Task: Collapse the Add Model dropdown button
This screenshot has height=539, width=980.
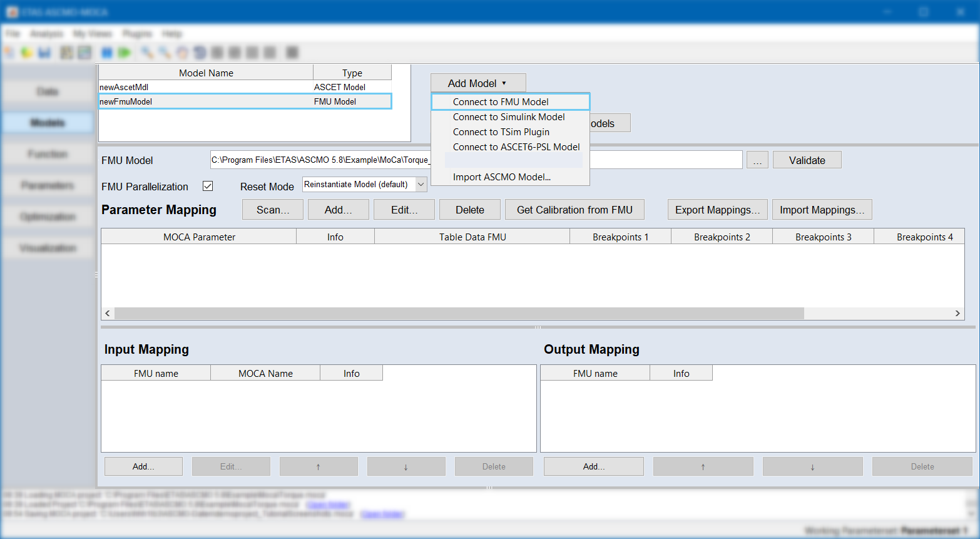Action: [x=477, y=83]
